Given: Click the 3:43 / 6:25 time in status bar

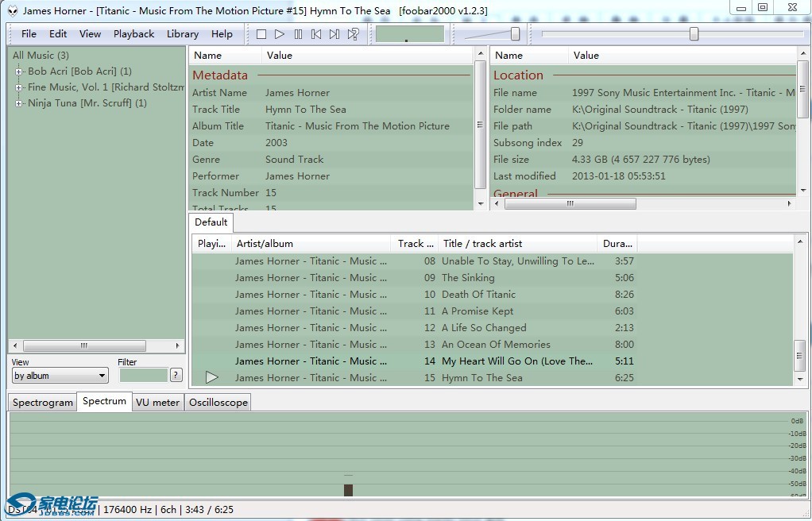Looking at the screenshot, I should [209, 510].
